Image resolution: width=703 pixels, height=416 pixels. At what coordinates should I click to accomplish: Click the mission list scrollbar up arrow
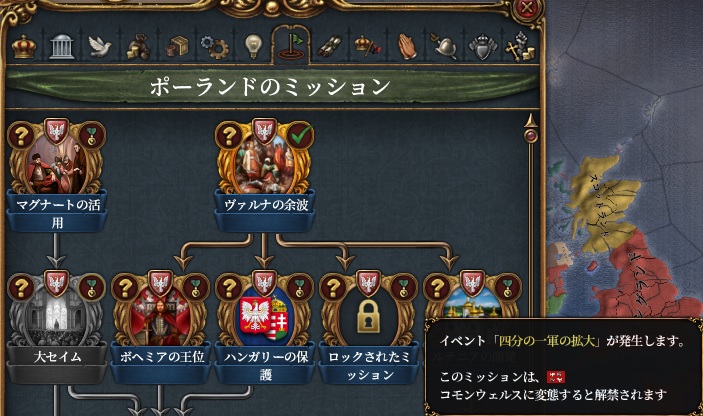tap(531, 121)
